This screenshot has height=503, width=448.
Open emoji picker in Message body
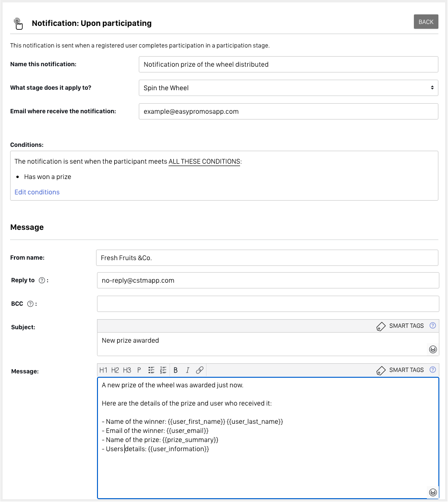[x=433, y=492]
